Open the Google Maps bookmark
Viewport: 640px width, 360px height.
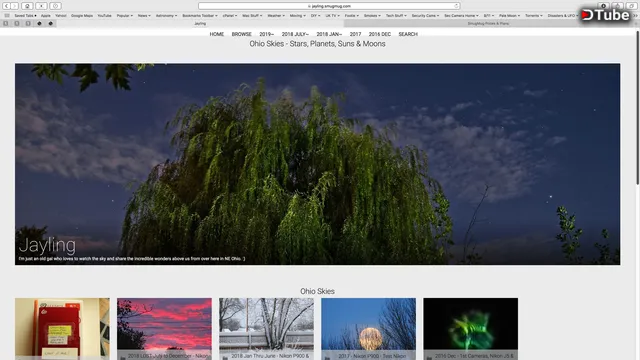[82, 16]
